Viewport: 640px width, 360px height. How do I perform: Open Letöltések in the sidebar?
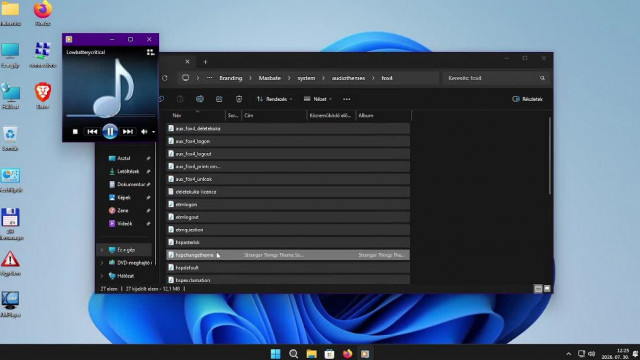coord(128,171)
